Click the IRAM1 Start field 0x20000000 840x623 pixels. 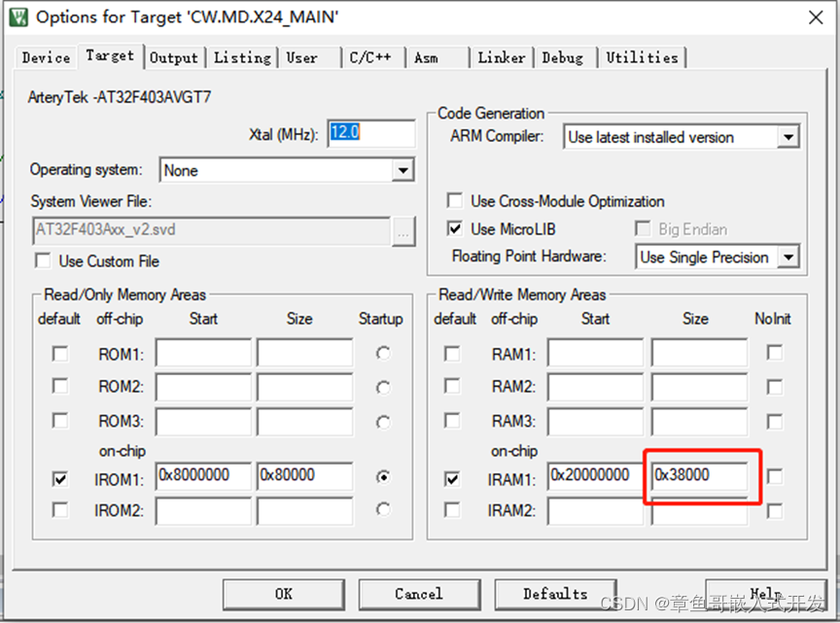(x=595, y=475)
